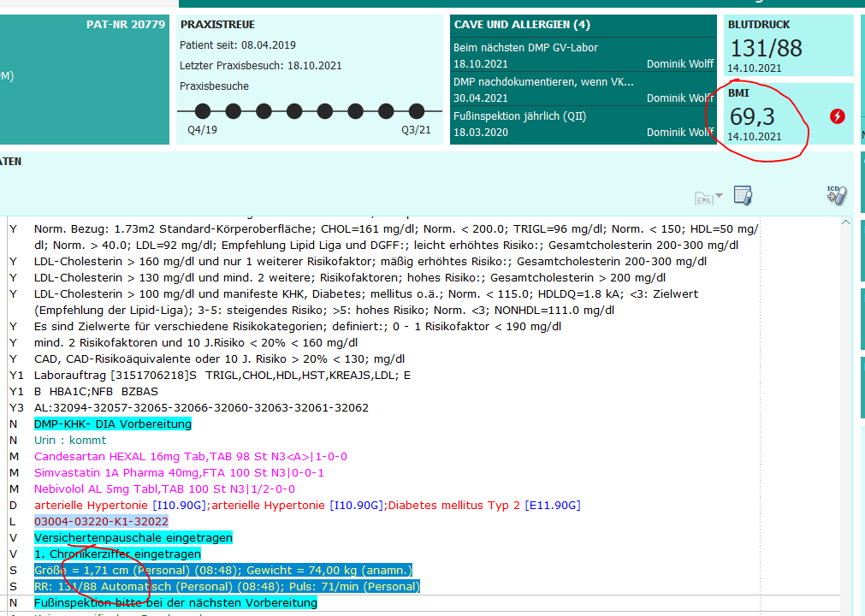
Task: Click the red BMI warning lightning icon
Action: pos(837,116)
